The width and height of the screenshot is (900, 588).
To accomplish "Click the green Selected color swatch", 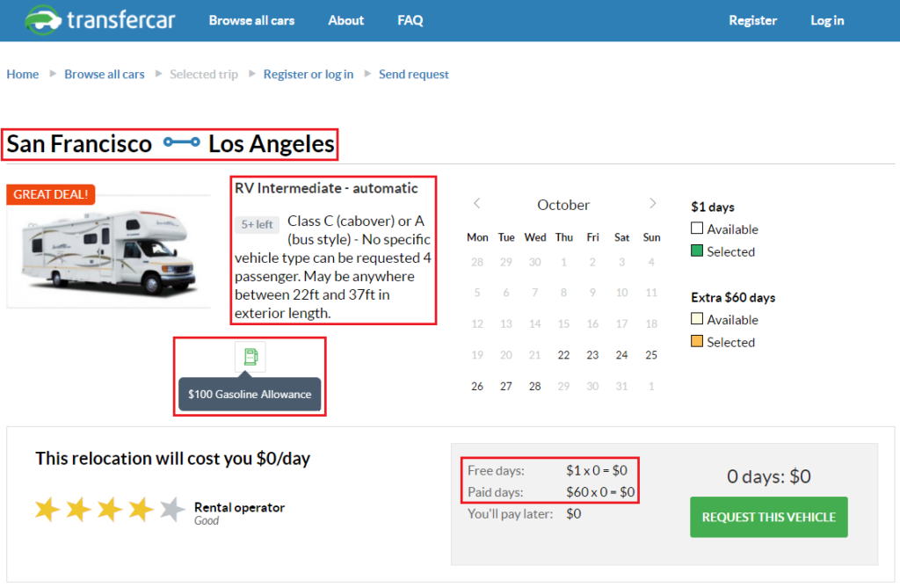I will click(x=697, y=251).
